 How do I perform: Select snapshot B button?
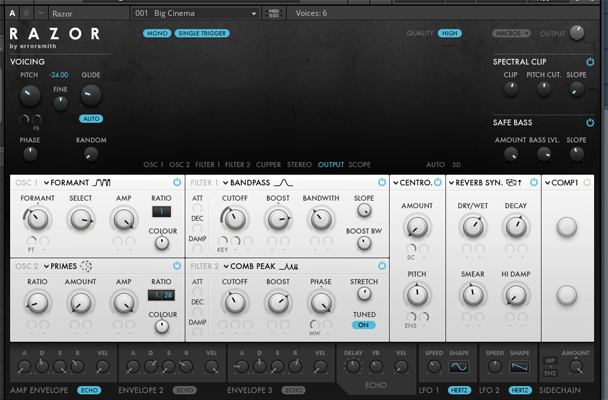[26, 13]
